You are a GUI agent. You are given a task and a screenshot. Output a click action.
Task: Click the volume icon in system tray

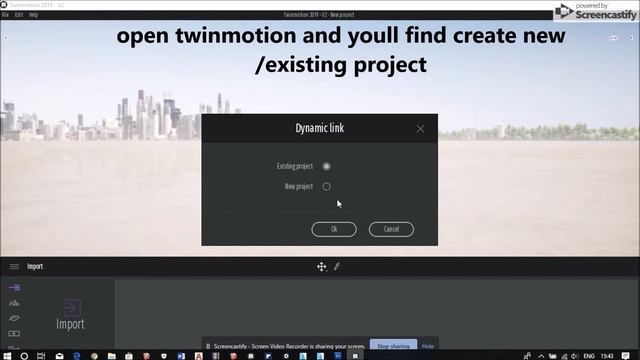pos(575,356)
